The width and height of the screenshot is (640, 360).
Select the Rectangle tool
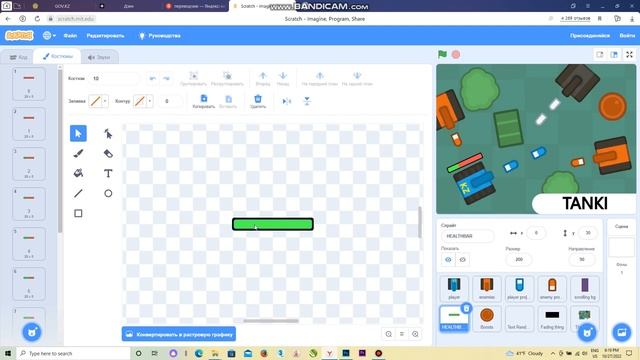coord(78,213)
